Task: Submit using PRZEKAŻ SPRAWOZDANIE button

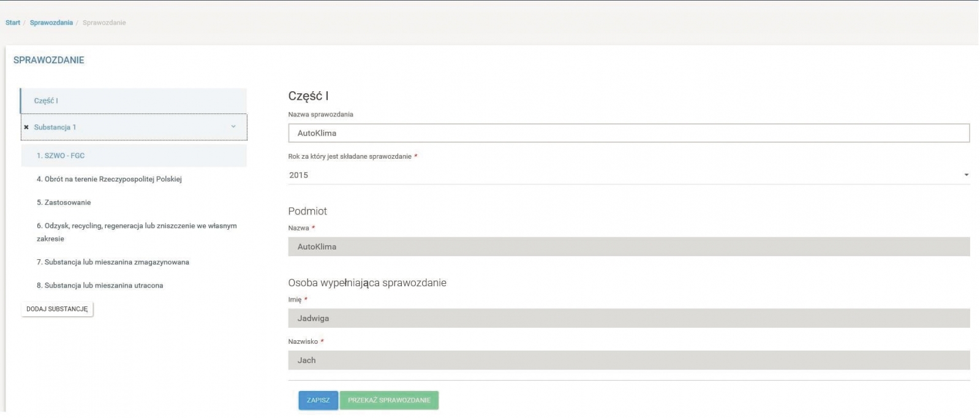Action: [x=389, y=400]
